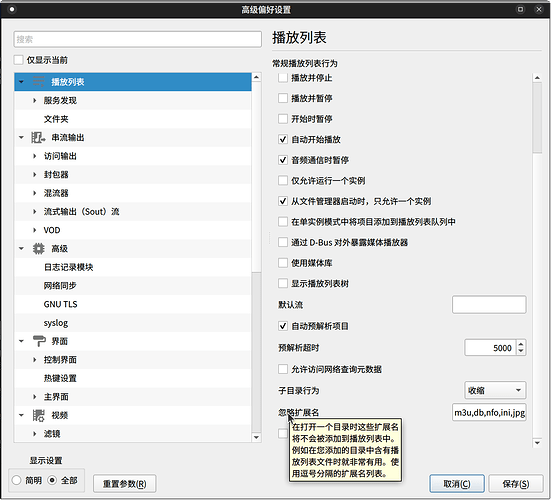Collapse the 串流输出 tree node
This screenshot has height=500, width=551.
[x=21, y=137]
